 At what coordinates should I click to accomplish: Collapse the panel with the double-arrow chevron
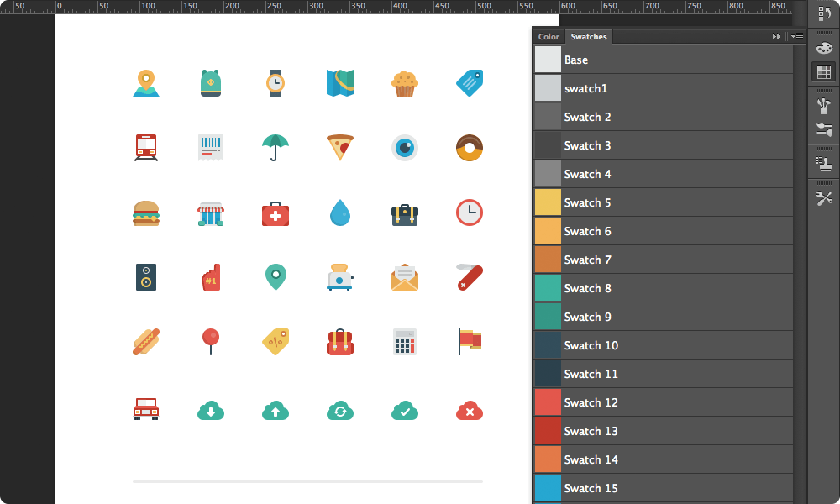775,36
